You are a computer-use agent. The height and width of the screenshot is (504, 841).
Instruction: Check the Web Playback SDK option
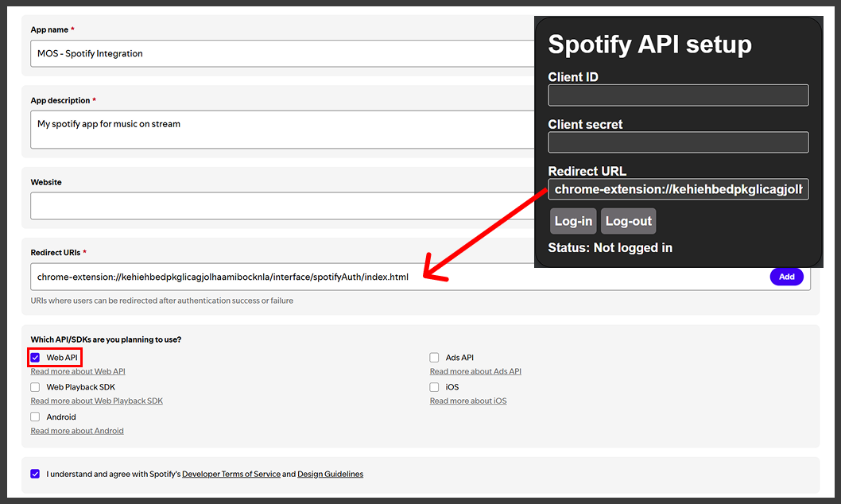(x=35, y=386)
